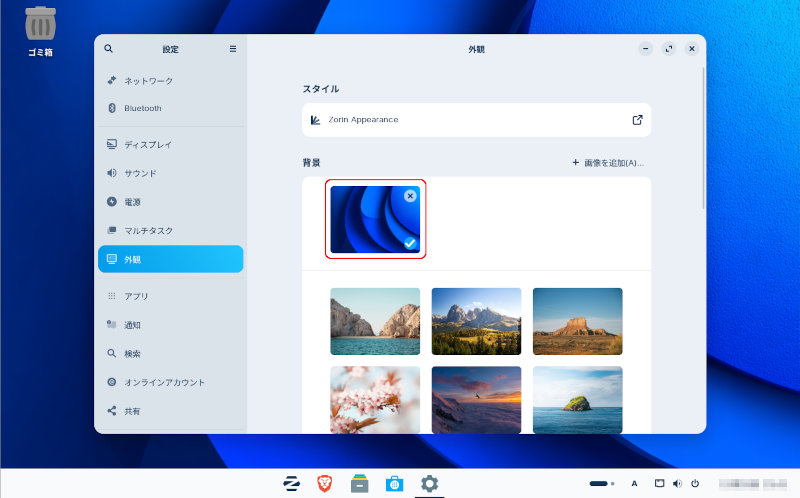The width and height of the screenshot is (800, 498).
Task: Click the Zorin Appearance logo icon
Action: [x=315, y=120]
